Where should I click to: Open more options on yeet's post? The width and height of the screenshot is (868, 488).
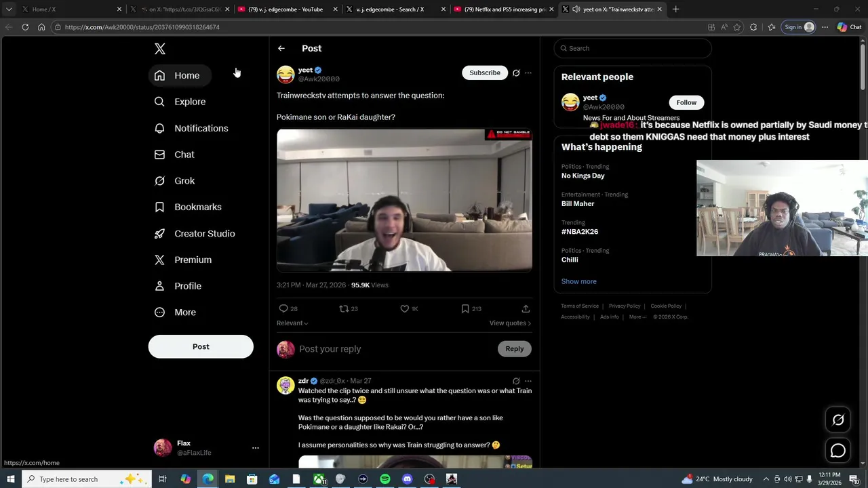point(528,73)
